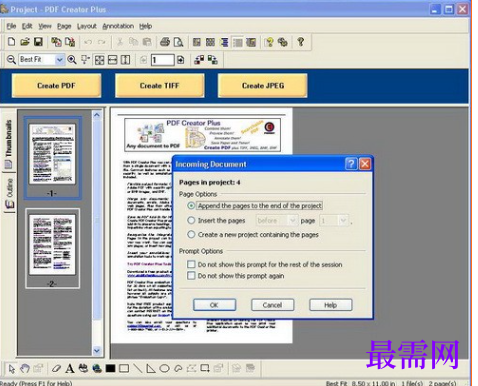Select the rubber stamp annotation tool
Screen dimensions: 478x386
(x=83, y=368)
